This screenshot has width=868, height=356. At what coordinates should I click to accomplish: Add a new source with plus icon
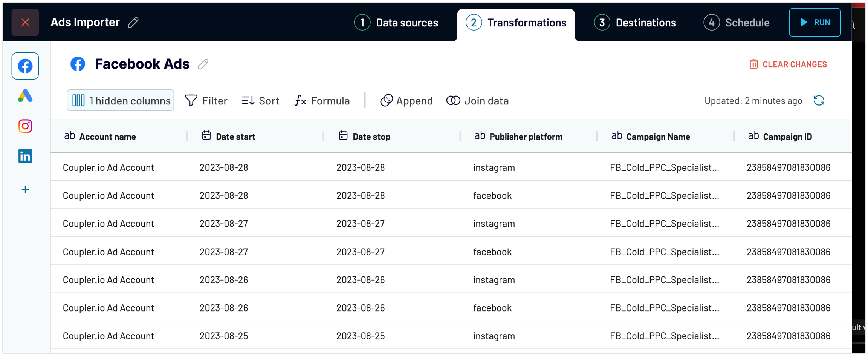click(x=25, y=189)
